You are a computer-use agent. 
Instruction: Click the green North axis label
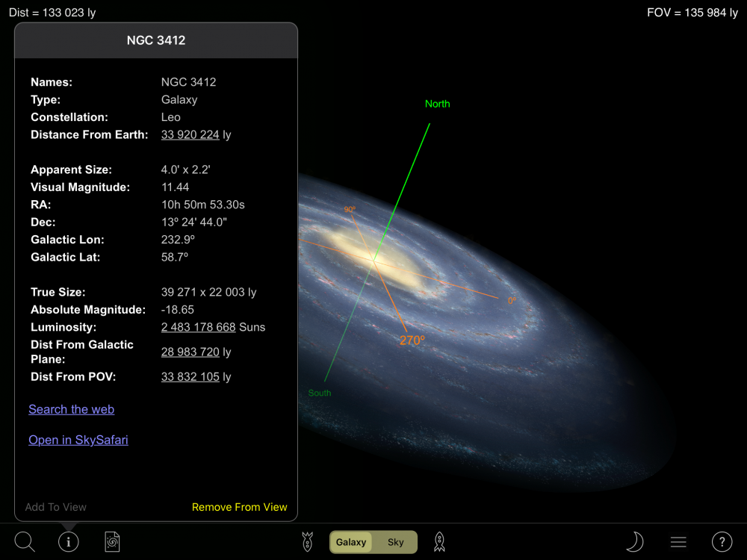point(437,104)
